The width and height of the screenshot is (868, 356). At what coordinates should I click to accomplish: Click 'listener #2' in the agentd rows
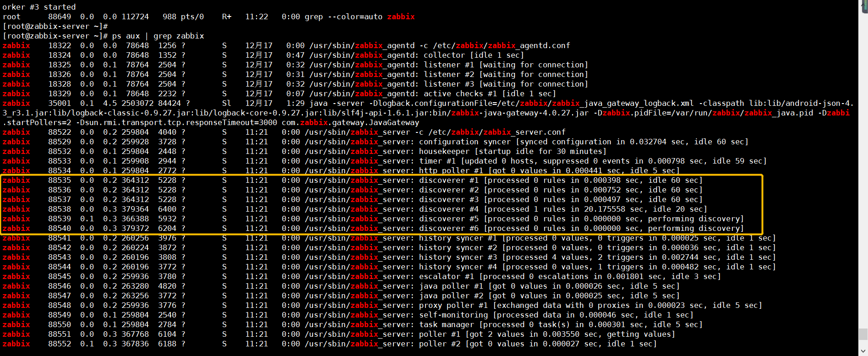click(x=449, y=74)
